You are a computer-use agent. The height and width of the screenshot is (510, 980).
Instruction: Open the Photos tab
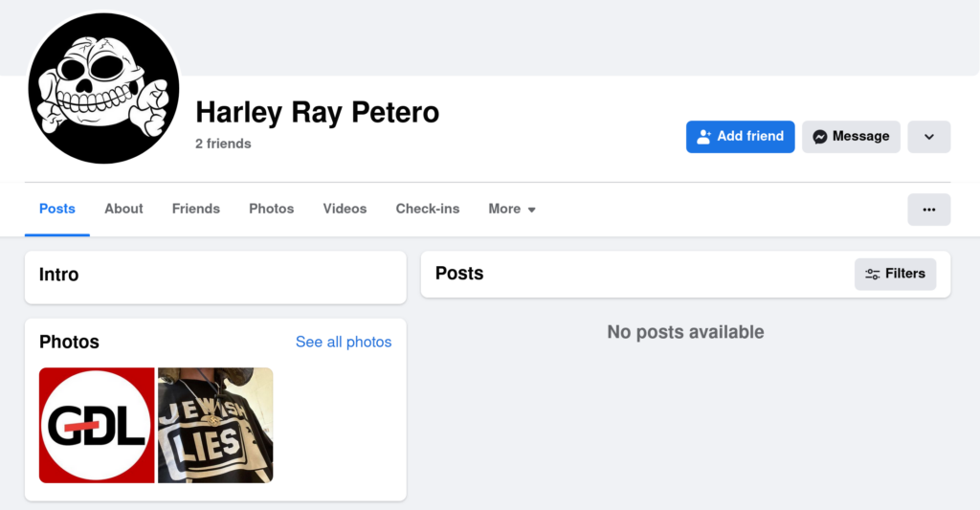[x=271, y=209]
